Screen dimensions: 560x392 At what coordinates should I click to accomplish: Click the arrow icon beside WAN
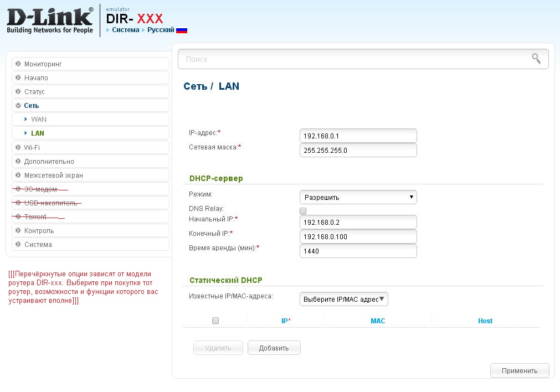tap(25, 119)
